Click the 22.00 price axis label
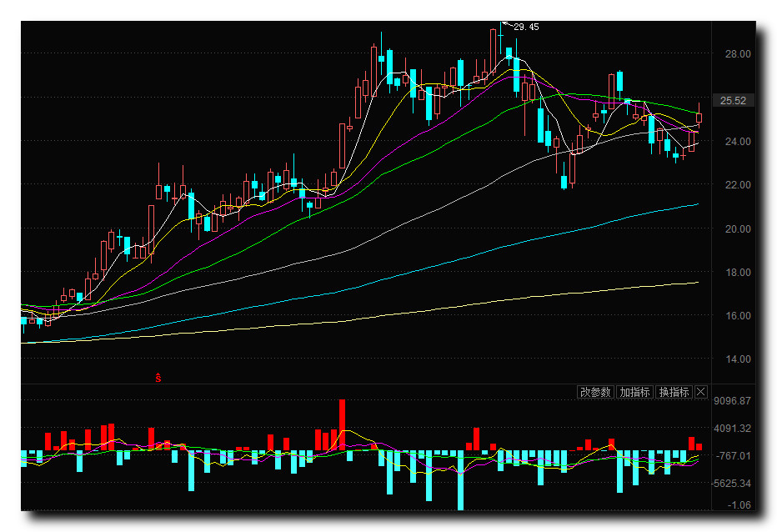The width and height of the screenshot is (777, 532). tap(738, 185)
